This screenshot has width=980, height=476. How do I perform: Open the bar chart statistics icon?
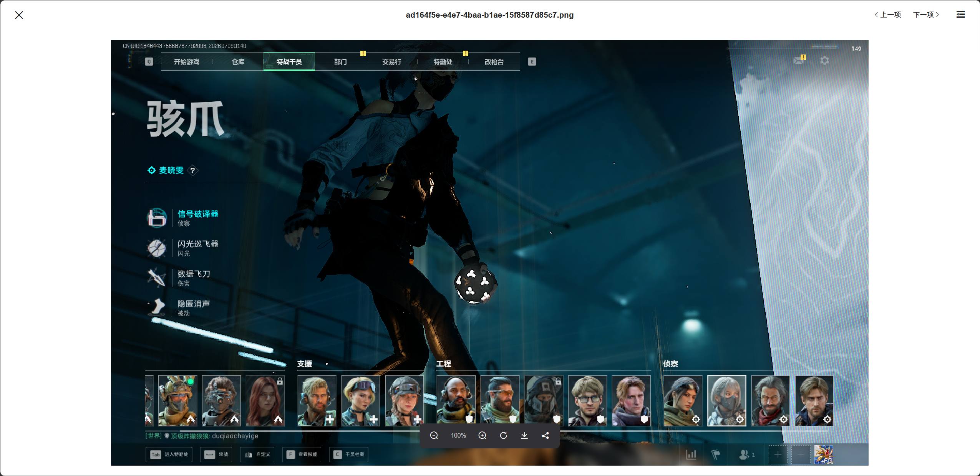tap(691, 455)
